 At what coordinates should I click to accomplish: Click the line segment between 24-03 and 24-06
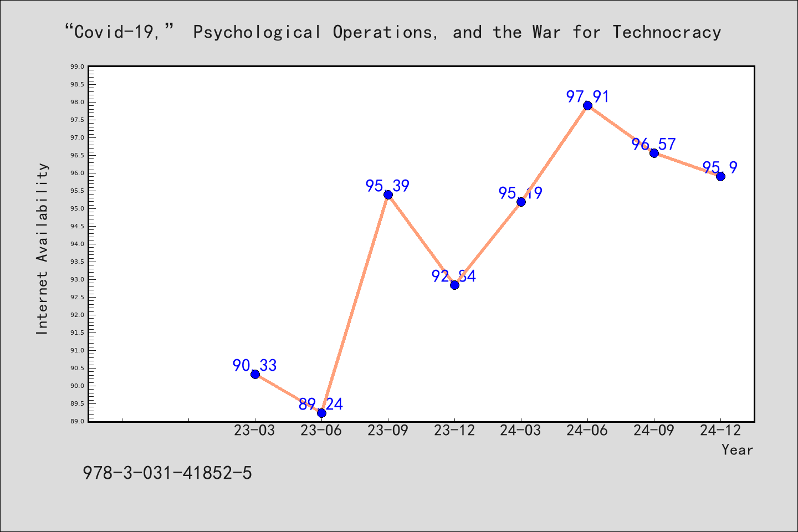tap(554, 154)
